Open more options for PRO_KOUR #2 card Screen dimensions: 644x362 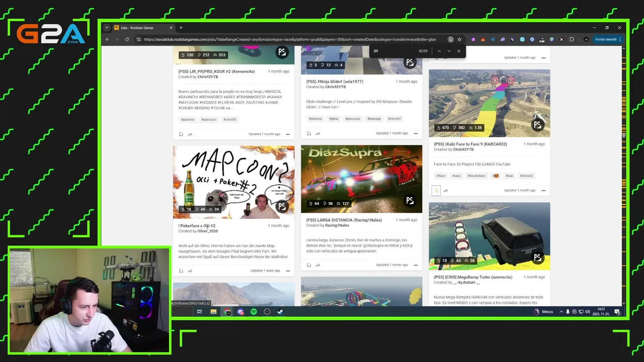pyautogui.click(x=288, y=134)
